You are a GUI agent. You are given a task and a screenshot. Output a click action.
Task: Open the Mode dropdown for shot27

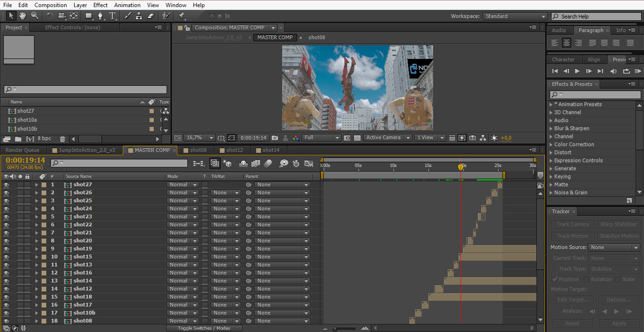click(182, 185)
